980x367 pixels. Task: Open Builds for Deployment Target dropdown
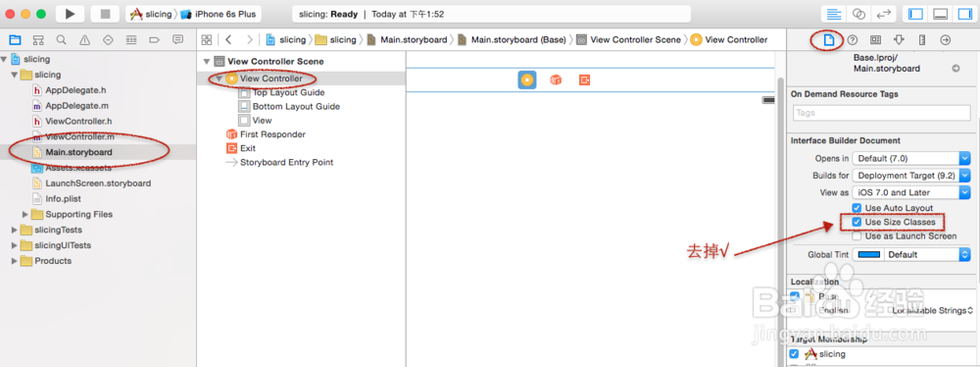click(911, 176)
